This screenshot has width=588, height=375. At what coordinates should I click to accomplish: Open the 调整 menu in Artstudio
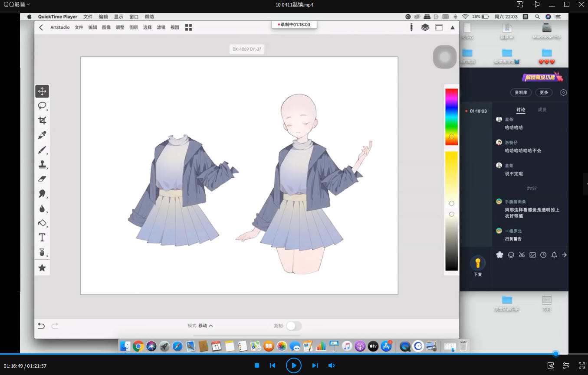(120, 27)
